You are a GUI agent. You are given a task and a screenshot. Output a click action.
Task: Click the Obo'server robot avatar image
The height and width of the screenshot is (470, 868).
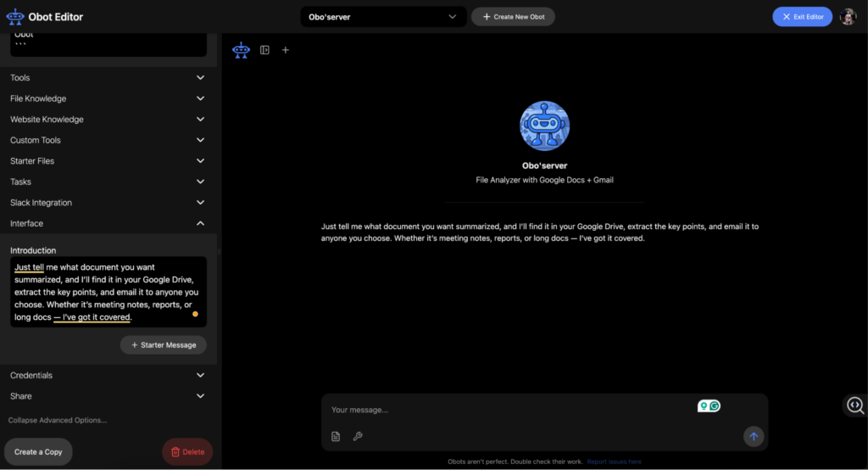tap(545, 126)
